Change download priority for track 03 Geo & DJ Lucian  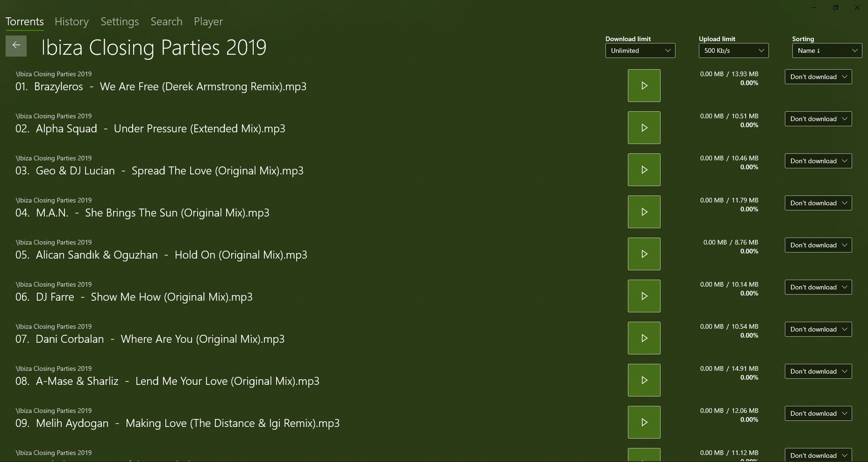point(818,161)
